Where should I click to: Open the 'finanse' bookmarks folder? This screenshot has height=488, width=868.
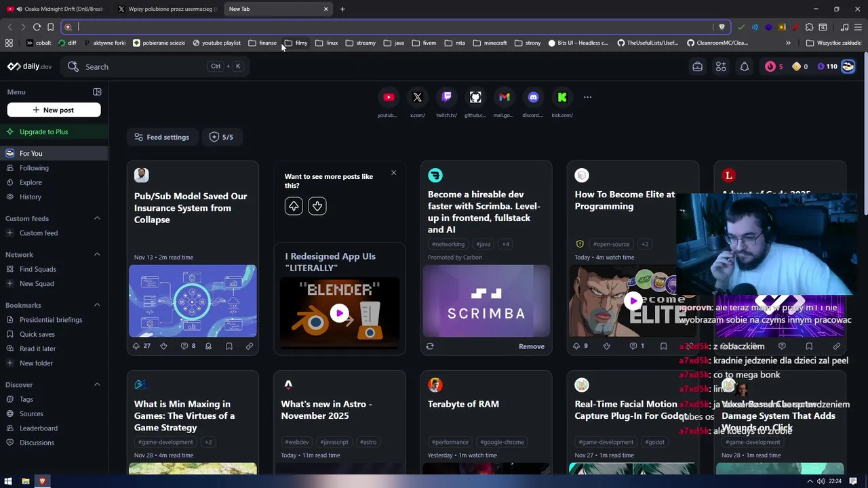[262, 43]
